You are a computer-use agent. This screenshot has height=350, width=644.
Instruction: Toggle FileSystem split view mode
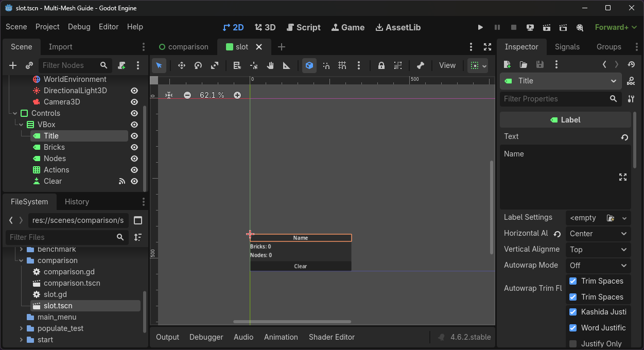coord(138,220)
